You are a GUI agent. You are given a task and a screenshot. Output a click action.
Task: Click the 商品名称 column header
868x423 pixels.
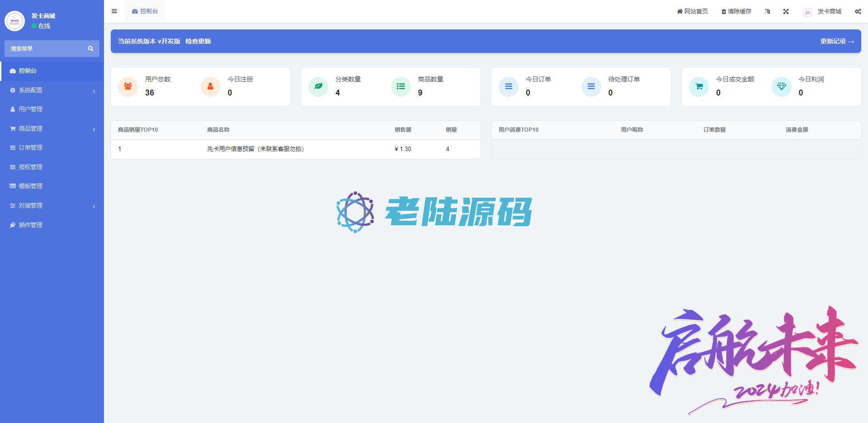pos(218,130)
